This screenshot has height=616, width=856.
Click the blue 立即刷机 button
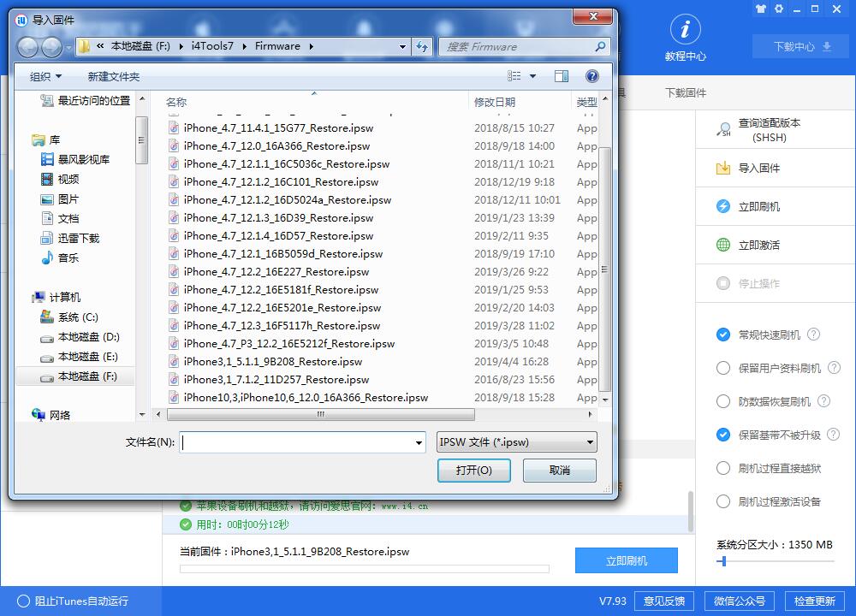coord(627,560)
